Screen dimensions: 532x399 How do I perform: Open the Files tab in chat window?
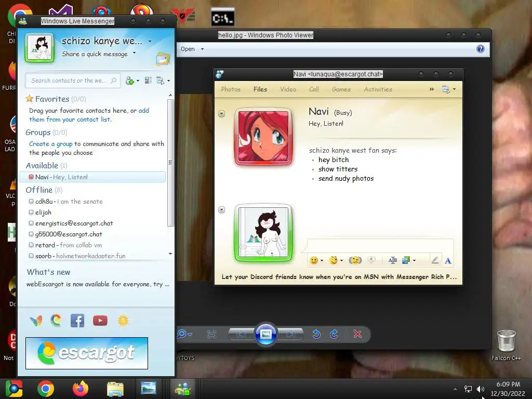pos(260,89)
